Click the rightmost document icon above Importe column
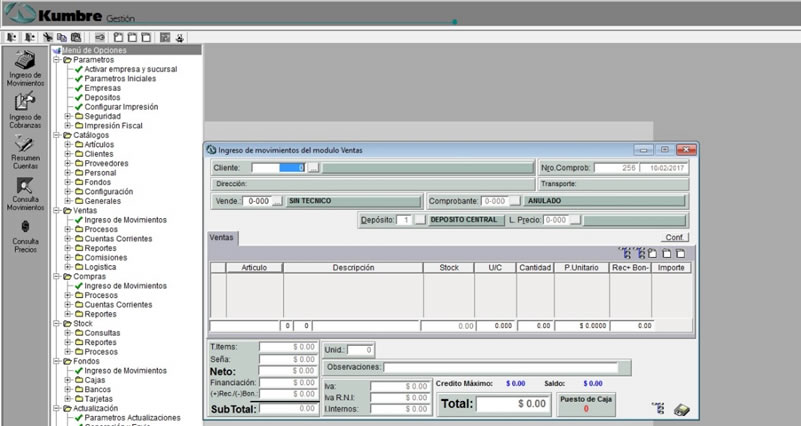Screen dimensions: 801x426 click(680, 253)
